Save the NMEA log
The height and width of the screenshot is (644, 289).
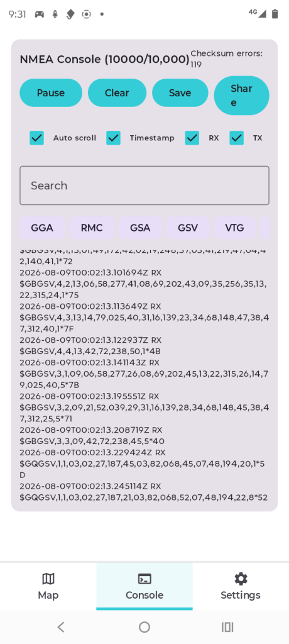[180, 93]
